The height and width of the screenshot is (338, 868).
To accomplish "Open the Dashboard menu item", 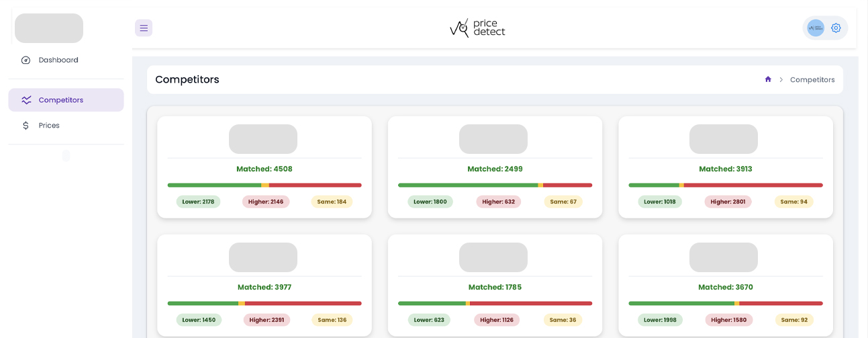I will click(58, 60).
